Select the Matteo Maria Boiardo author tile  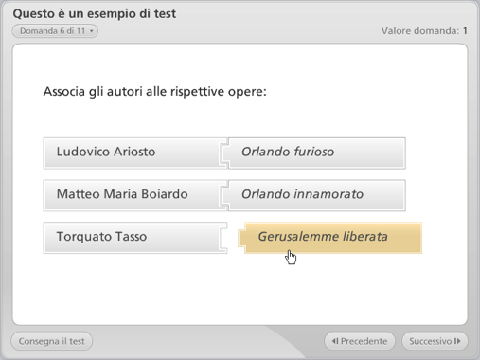(x=135, y=195)
